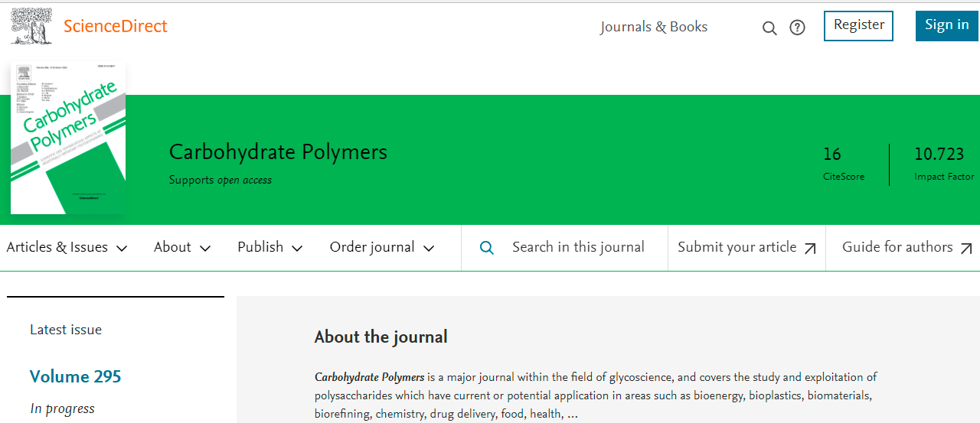
Task: Click the Register button
Action: [x=858, y=25]
